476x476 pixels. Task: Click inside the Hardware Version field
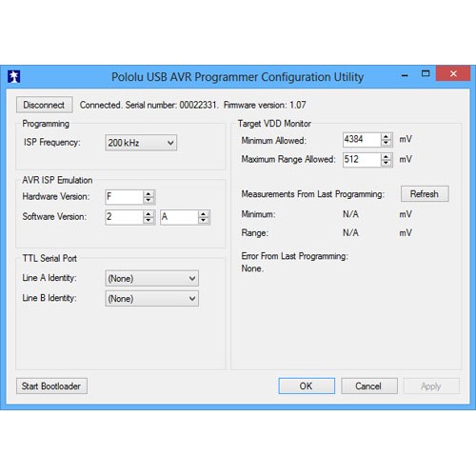pos(124,197)
